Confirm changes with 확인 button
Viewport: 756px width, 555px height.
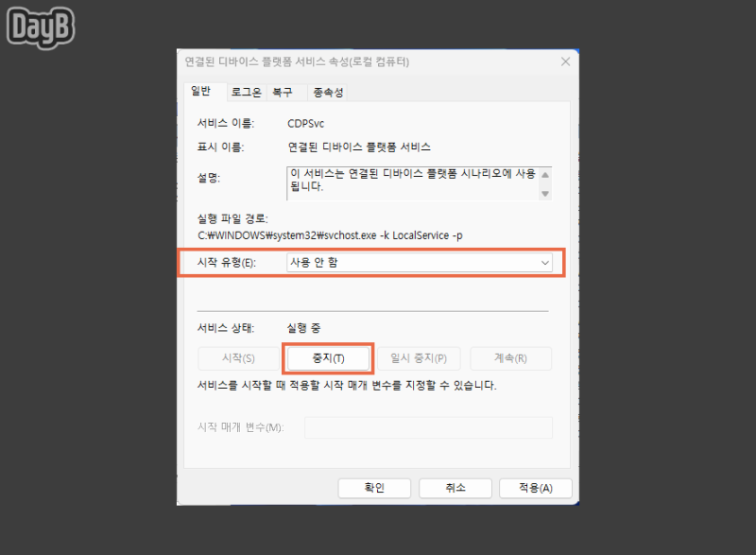click(373, 488)
